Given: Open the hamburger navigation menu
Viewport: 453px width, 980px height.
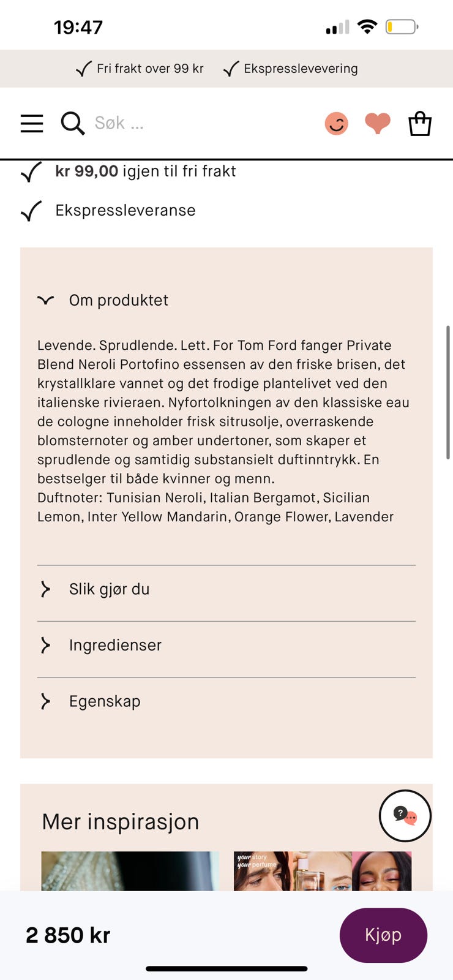Looking at the screenshot, I should click(32, 123).
